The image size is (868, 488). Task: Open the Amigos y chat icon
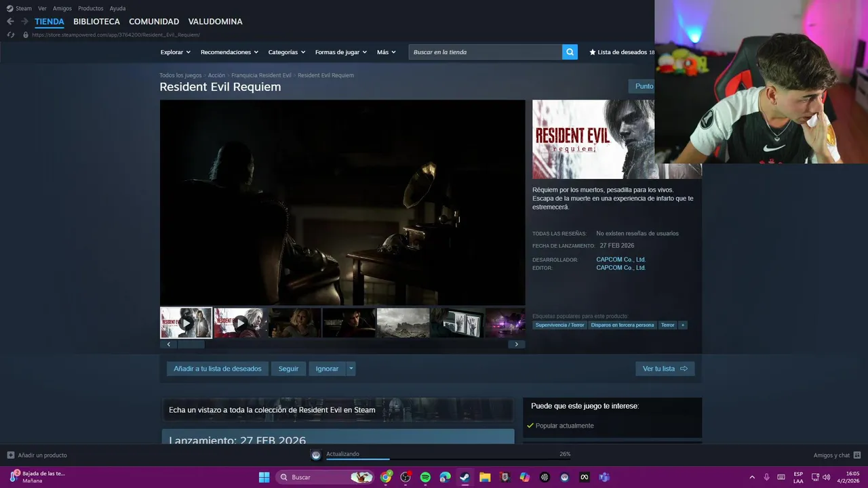coord(857,455)
